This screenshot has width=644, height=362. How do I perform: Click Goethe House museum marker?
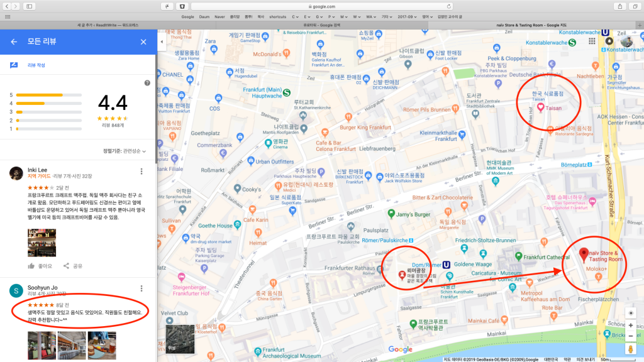click(237, 224)
